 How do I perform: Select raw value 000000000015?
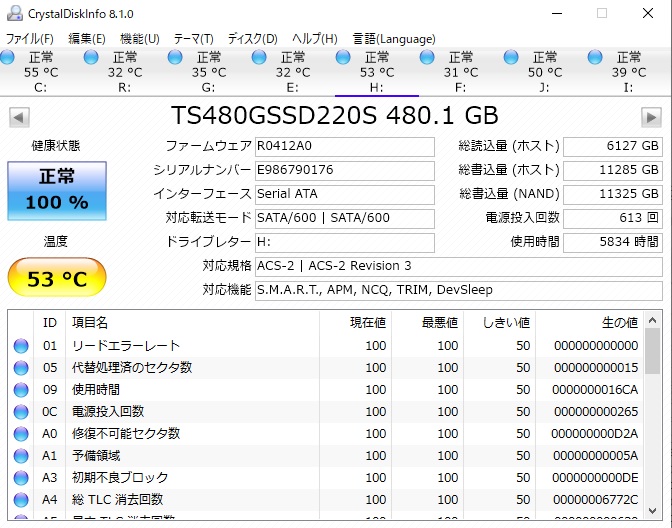click(x=596, y=368)
